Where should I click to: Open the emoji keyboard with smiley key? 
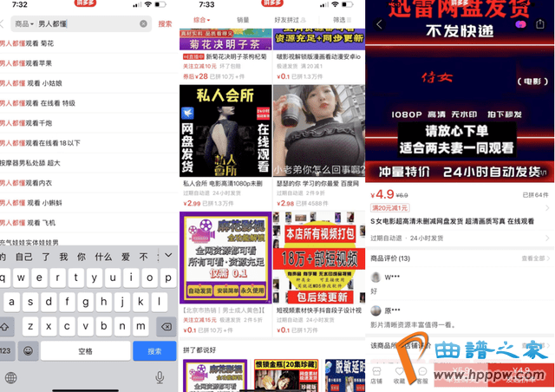coord(29,351)
